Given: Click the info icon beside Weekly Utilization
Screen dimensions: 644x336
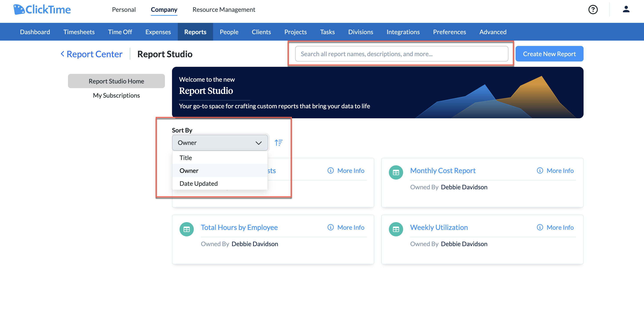Looking at the screenshot, I should (540, 227).
